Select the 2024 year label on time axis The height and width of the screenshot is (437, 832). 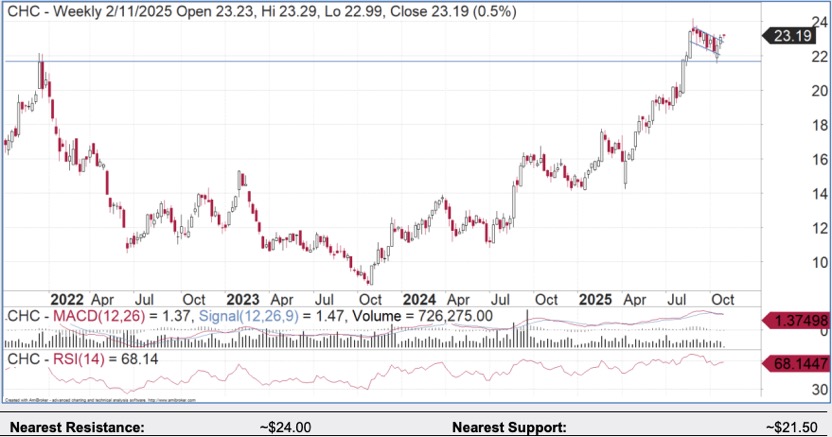(419, 299)
